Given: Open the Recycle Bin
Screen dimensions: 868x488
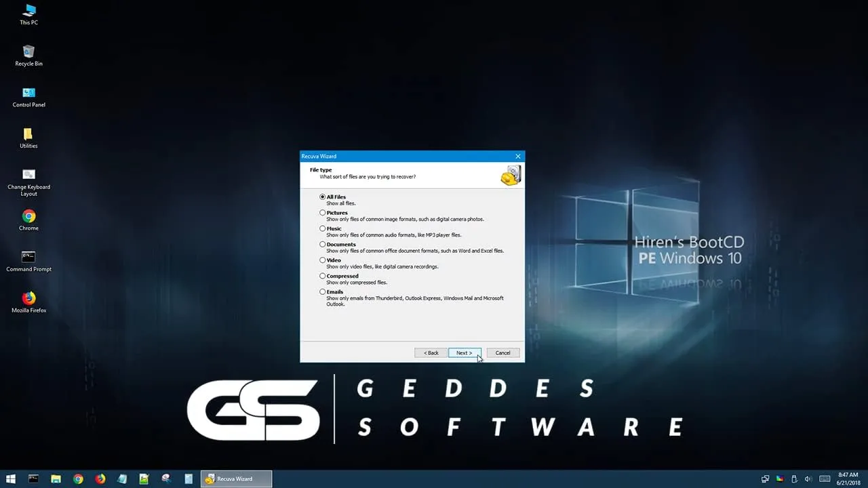Looking at the screenshot, I should (28, 53).
